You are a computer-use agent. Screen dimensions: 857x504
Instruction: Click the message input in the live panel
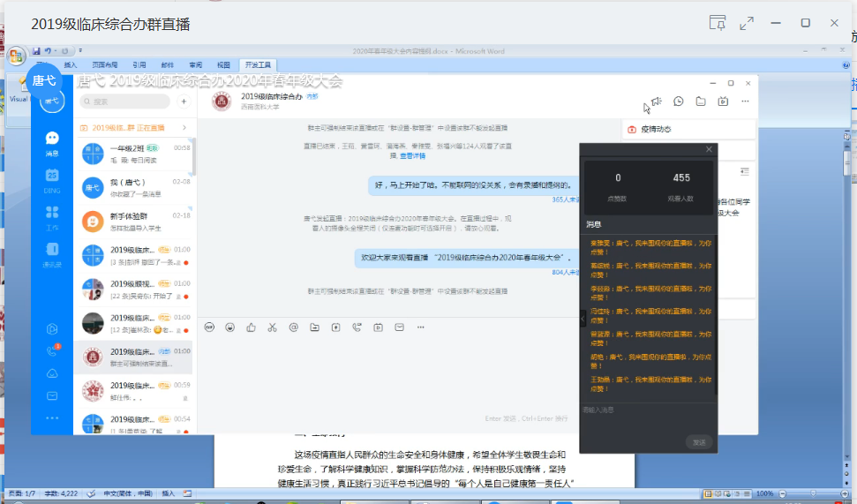pos(648,419)
